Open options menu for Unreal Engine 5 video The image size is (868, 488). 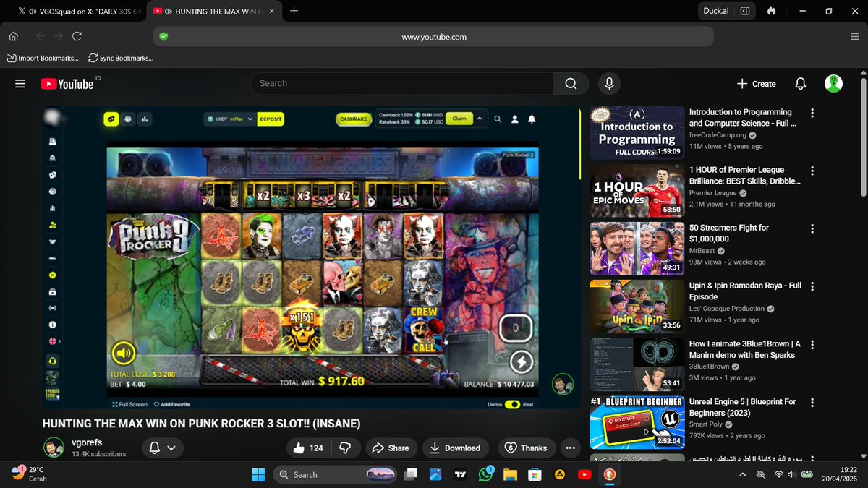pos(812,402)
